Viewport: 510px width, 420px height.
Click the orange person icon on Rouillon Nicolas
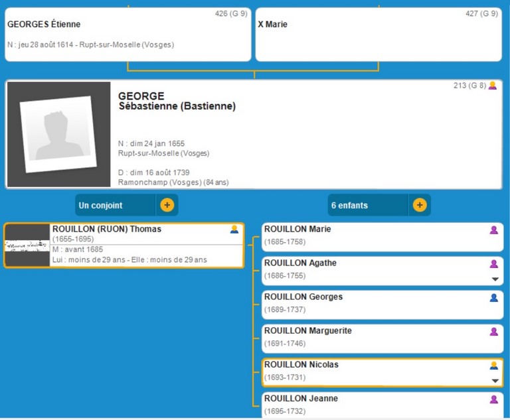pyautogui.click(x=493, y=366)
